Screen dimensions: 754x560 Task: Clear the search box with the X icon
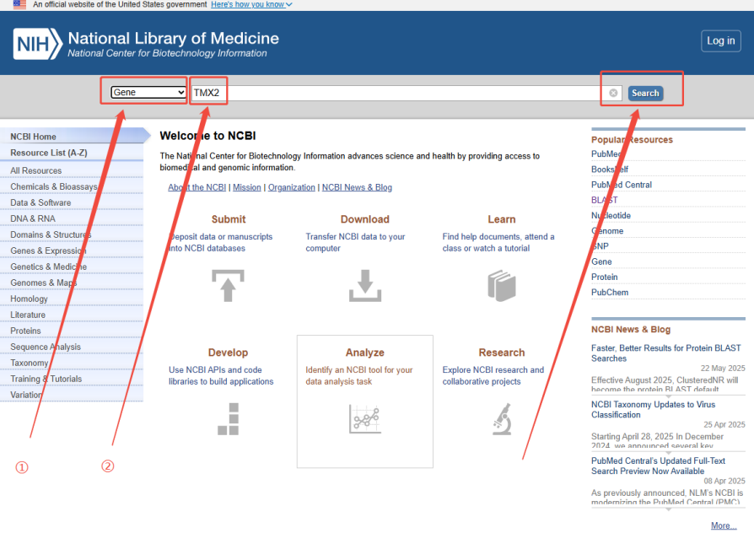tap(613, 93)
